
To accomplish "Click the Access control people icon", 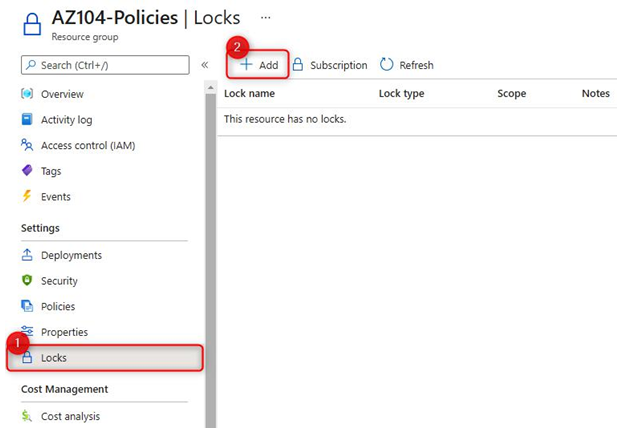I will tap(27, 145).
